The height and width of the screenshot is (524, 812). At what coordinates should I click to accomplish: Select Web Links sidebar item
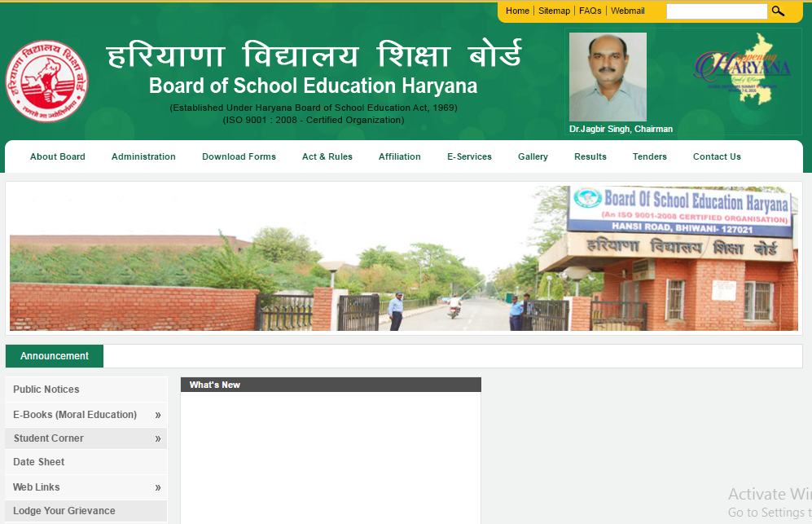[x=86, y=487]
